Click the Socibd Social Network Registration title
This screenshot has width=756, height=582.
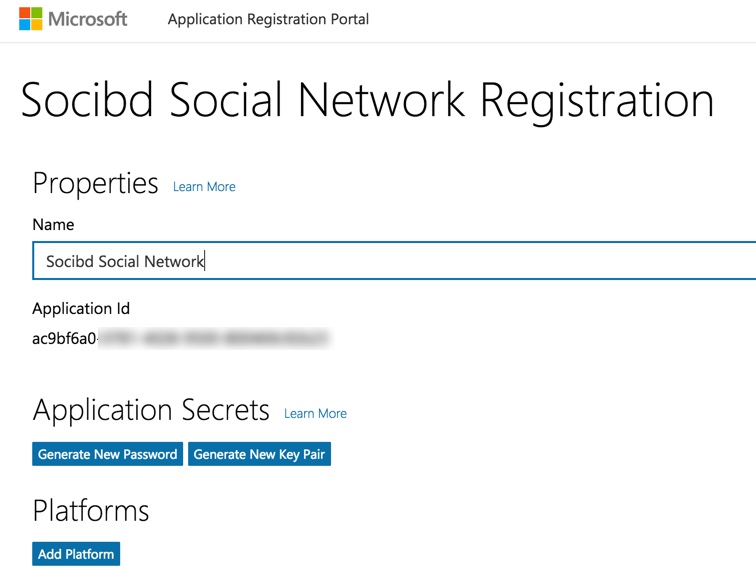pos(367,101)
